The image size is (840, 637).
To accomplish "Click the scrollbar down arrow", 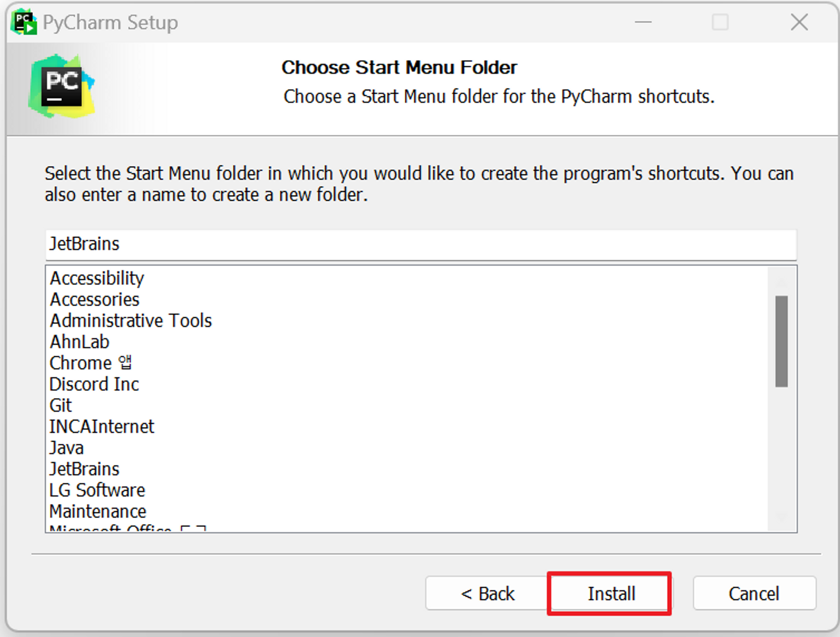I will [781, 517].
